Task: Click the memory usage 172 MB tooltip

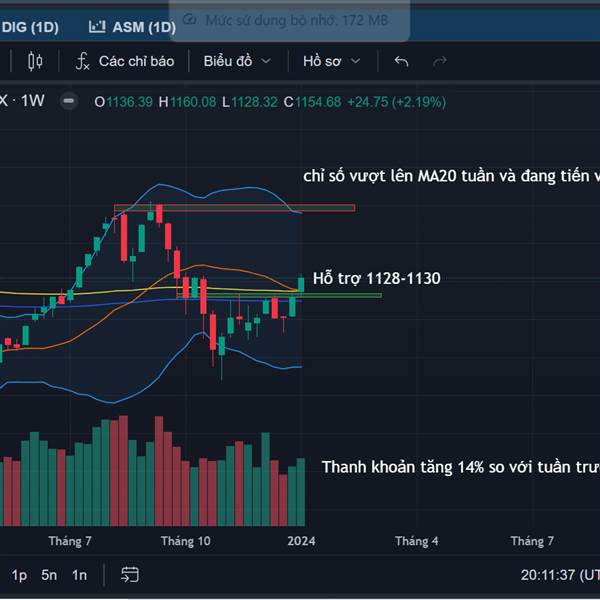Action: (x=289, y=20)
